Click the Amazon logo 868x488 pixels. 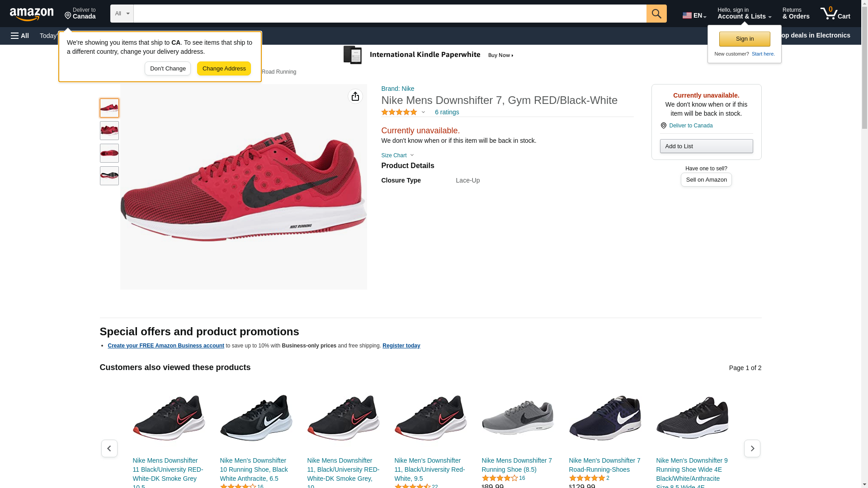pos(32,14)
